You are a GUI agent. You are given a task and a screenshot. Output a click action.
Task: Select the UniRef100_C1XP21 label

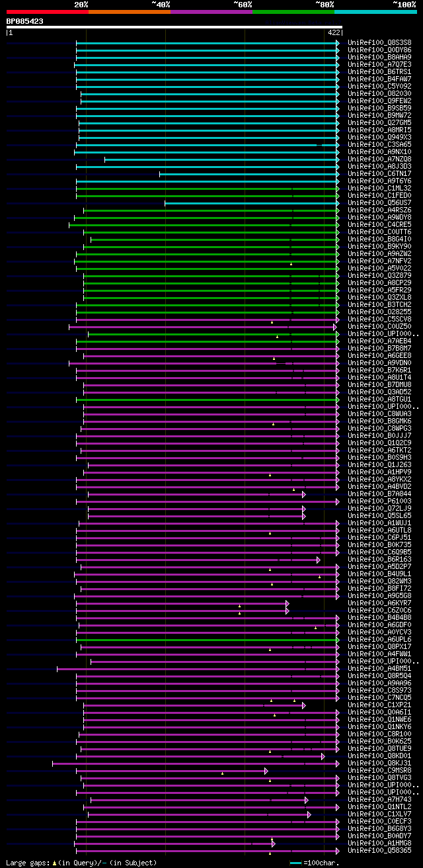379,705
